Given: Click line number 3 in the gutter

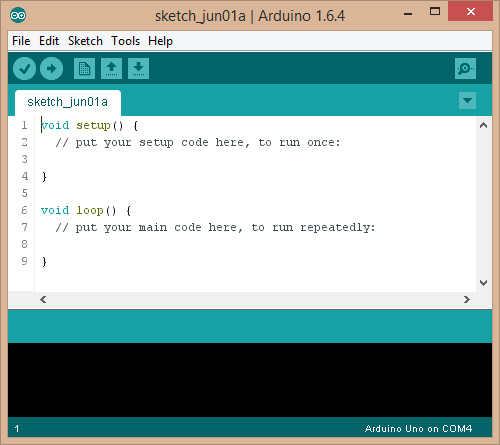Looking at the screenshot, I should 24,159.
